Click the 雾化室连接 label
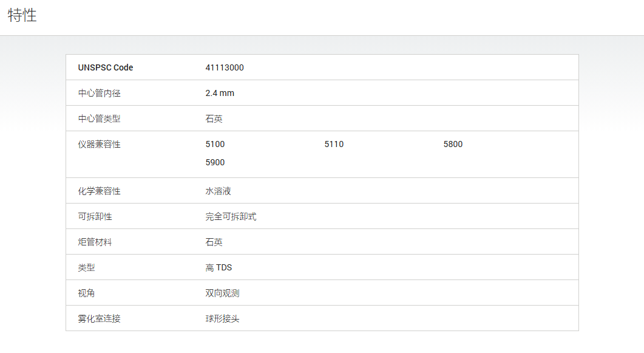644x353 pixels. click(x=100, y=318)
